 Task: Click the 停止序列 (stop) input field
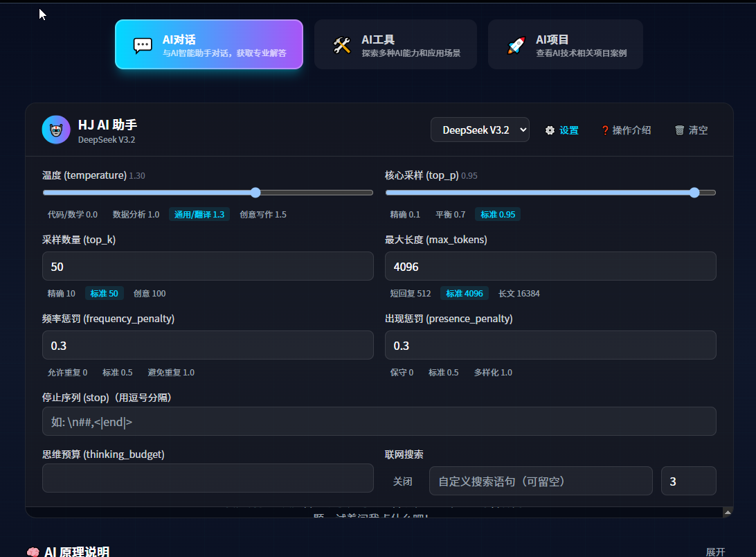click(379, 421)
